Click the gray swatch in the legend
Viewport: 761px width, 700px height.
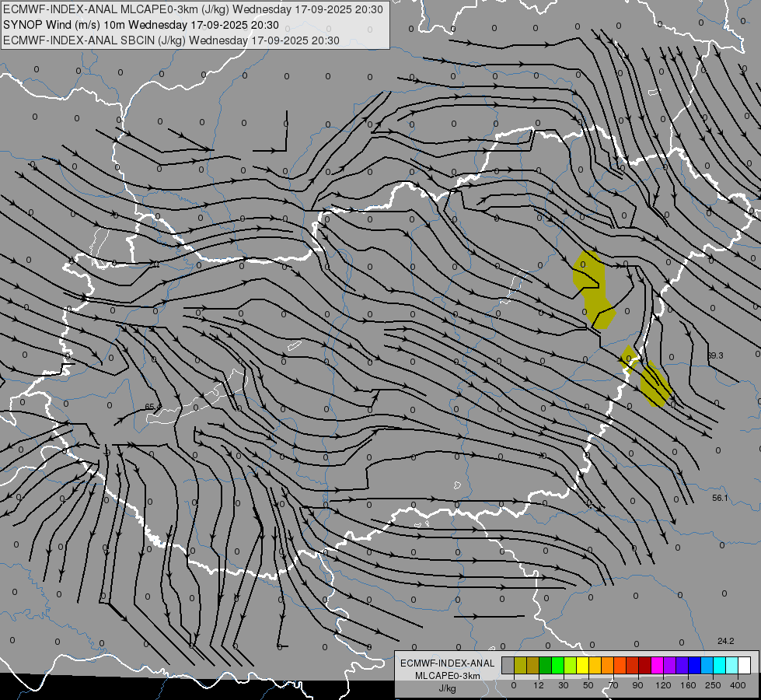pyautogui.click(x=508, y=665)
